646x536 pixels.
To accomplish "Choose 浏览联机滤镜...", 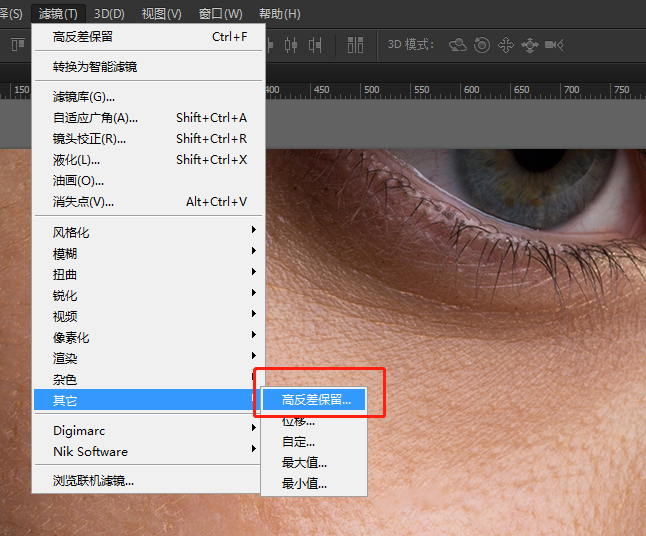I will pos(148,481).
